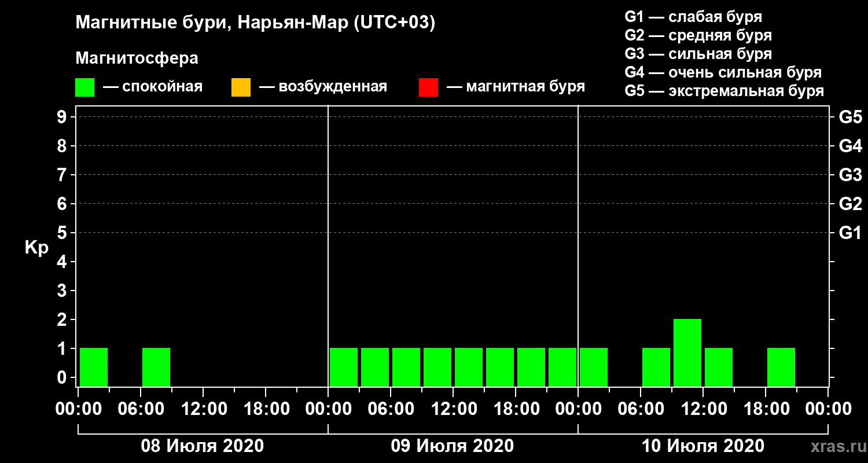Click the G3 label on right axis

coord(850,175)
